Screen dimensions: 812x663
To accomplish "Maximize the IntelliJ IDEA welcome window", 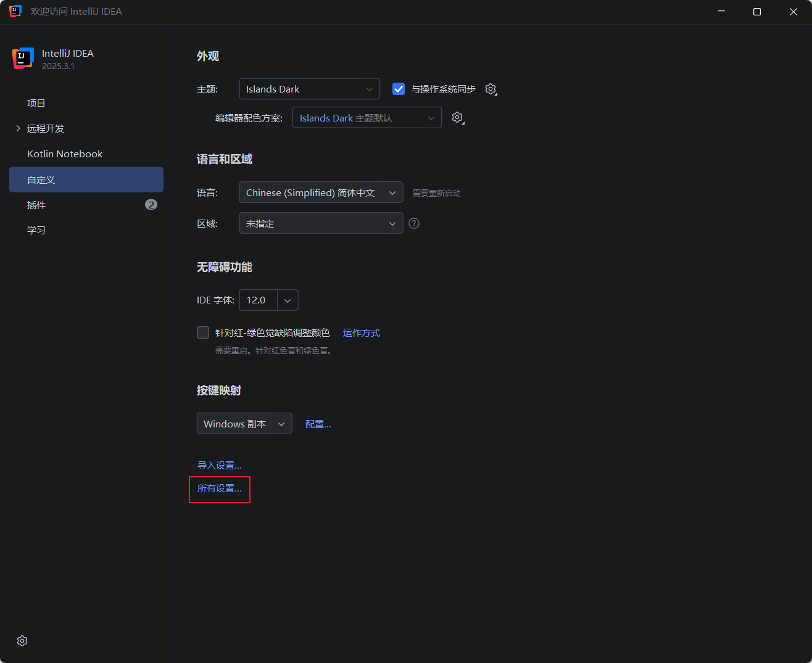I will [x=757, y=12].
